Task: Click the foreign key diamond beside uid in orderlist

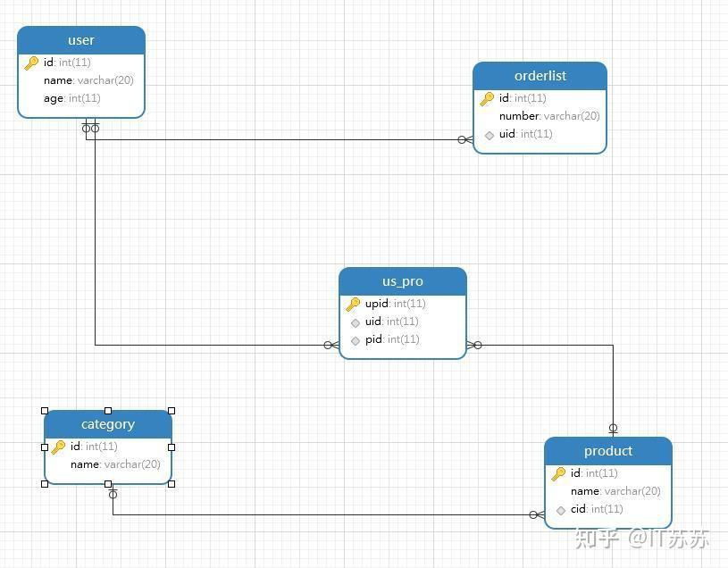Action: pyautogui.click(x=489, y=134)
